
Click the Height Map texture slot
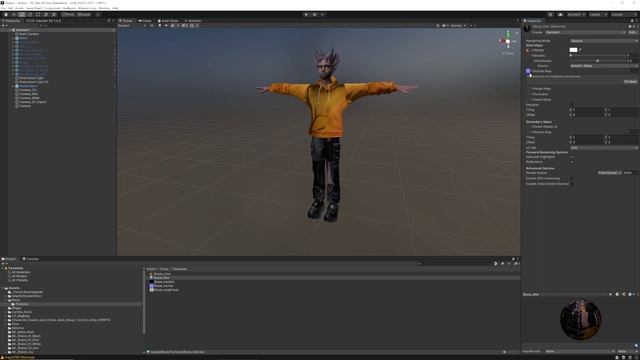(x=528, y=89)
